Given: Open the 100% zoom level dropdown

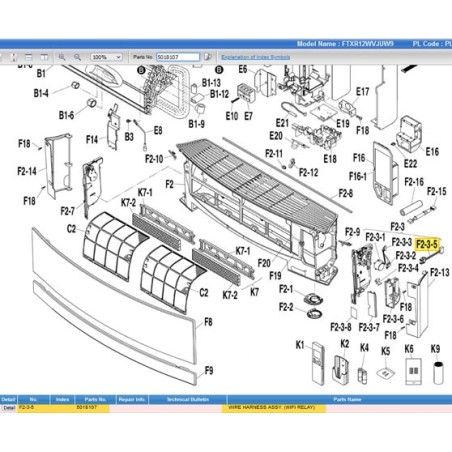Looking at the screenshot, I should pyautogui.click(x=106, y=57).
